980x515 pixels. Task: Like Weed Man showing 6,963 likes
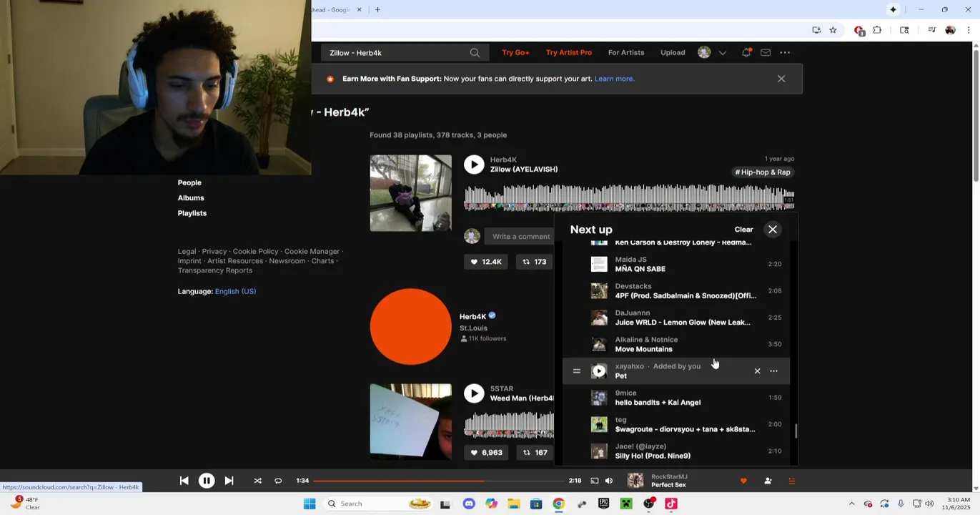click(x=486, y=453)
